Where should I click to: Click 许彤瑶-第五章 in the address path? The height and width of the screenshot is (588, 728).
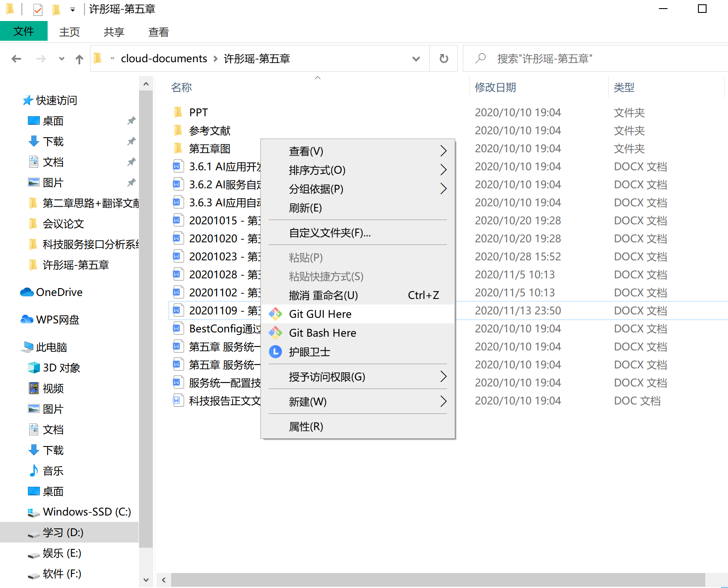[257, 58]
